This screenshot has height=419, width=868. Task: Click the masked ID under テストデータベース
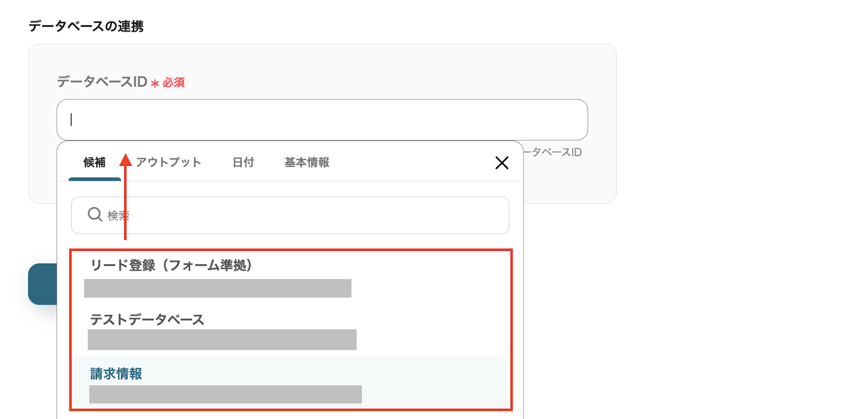pos(222,340)
